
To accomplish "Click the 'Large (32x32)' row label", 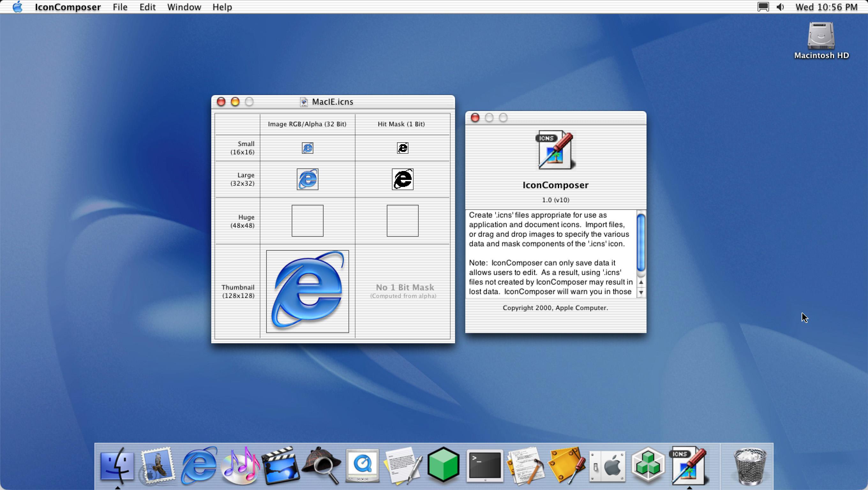I will click(243, 179).
